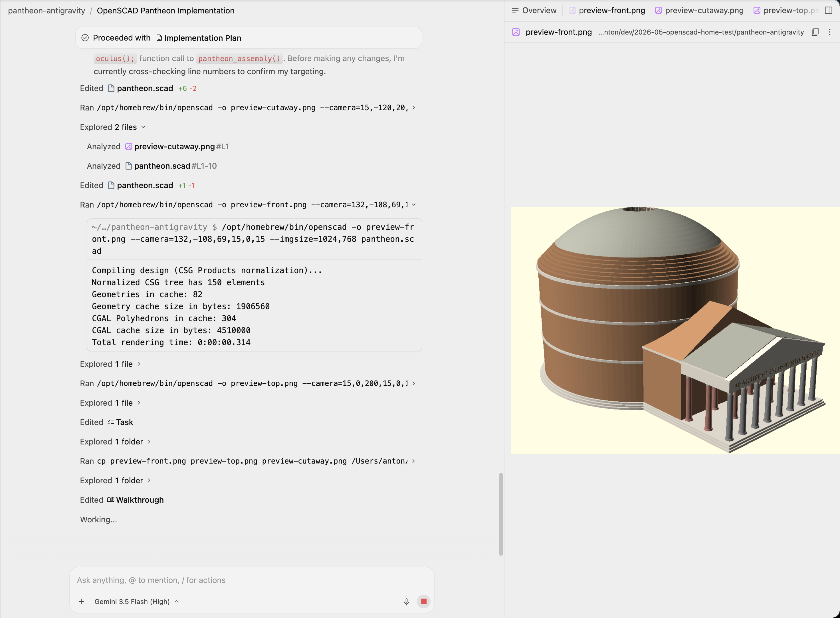The image size is (840, 618).
Task: Click the microphone voice input icon
Action: 406,601
